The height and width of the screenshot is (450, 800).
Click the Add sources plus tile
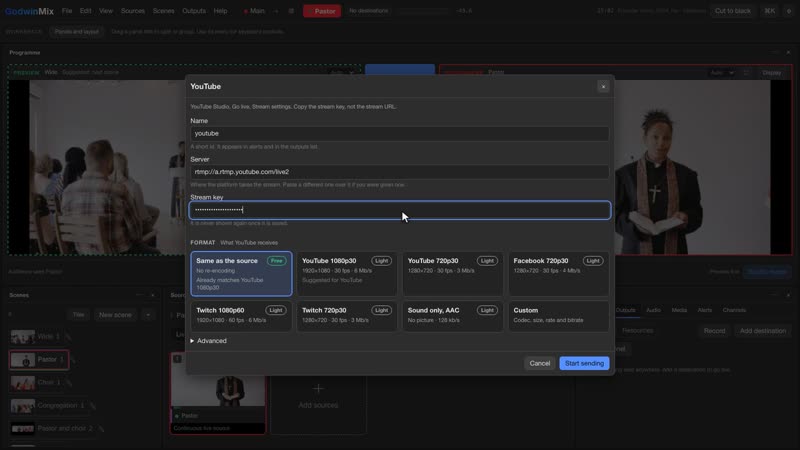point(318,395)
